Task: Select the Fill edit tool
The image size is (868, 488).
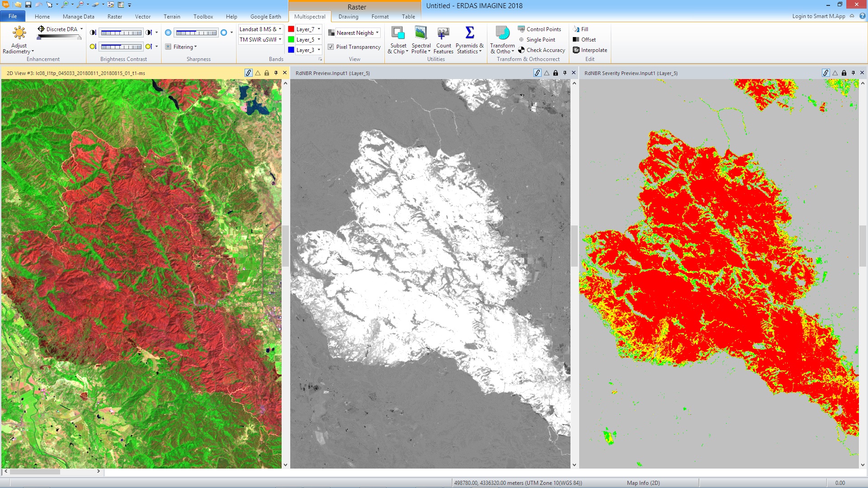Action: 583,29
